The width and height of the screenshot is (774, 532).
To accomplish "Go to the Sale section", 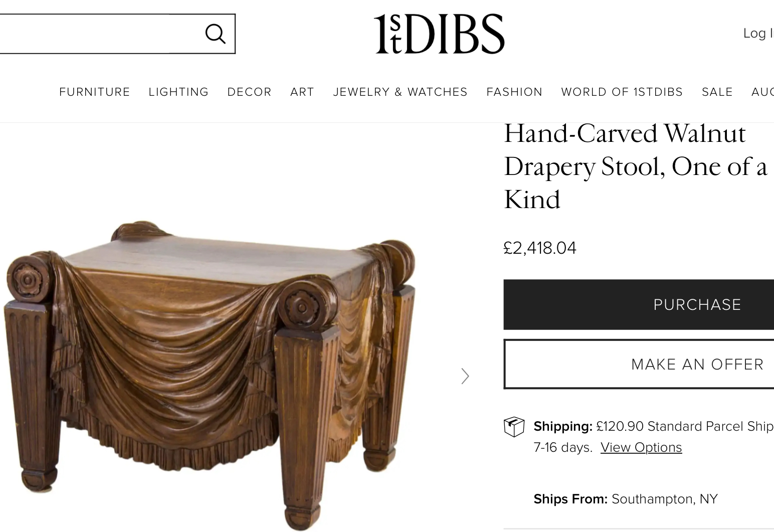I will [717, 92].
